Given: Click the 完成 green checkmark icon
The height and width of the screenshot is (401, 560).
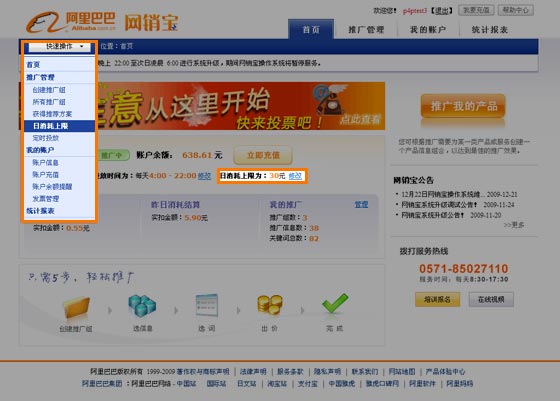Looking at the screenshot, I should (335, 304).
